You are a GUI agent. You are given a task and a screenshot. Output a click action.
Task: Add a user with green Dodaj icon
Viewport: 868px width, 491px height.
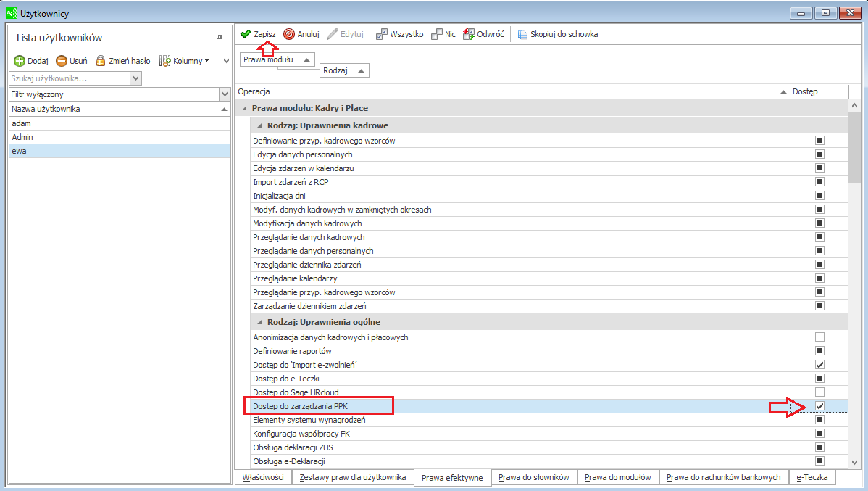click(20, 61)
